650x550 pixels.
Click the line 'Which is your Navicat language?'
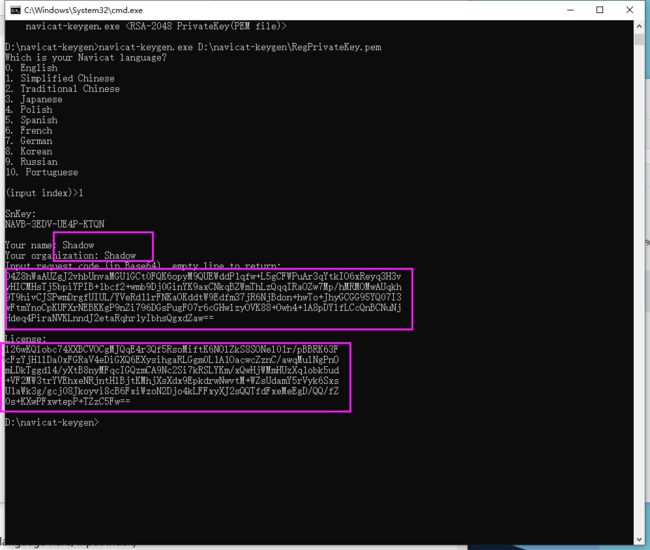click(x=86, y=58)
